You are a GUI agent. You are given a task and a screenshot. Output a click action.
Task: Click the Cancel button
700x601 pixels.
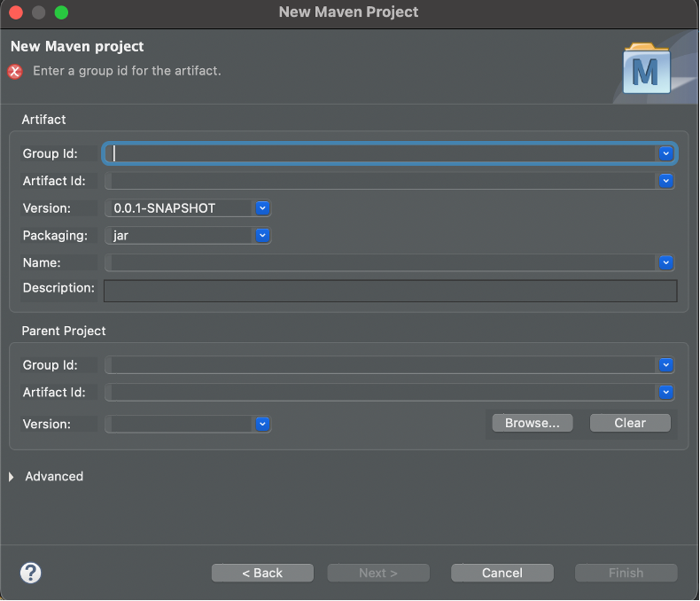(502, 573)
